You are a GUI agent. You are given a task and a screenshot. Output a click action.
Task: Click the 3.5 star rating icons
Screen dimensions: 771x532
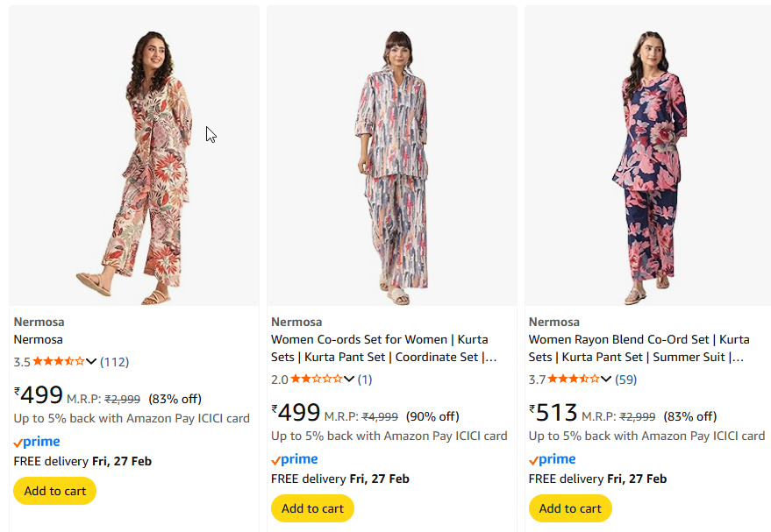point(59,361)
